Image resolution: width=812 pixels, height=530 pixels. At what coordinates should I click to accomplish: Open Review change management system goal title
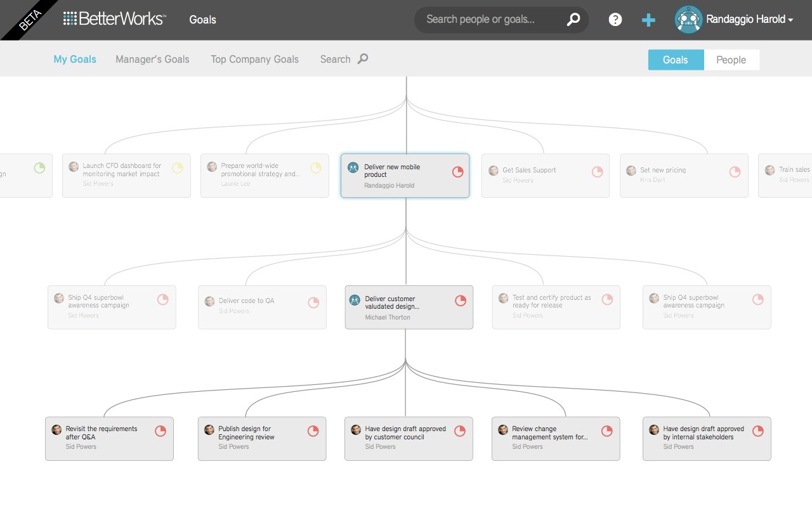click(550, 433)
